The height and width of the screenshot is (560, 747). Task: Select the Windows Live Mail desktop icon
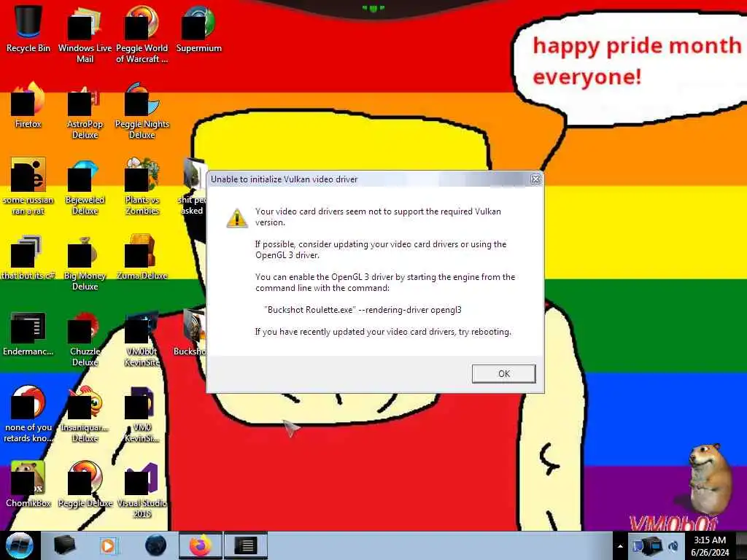pos(85,34)
